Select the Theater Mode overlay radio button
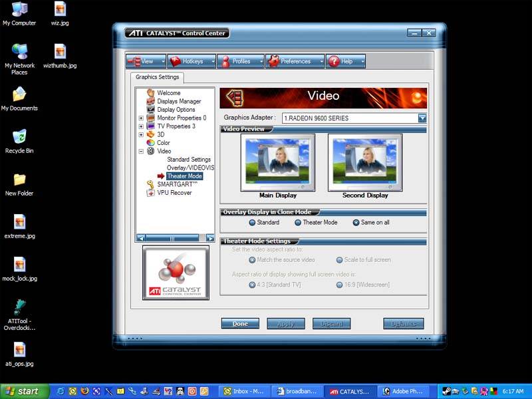Image resolution: width=532 pixels, height=399 pixels. (298, 223)
